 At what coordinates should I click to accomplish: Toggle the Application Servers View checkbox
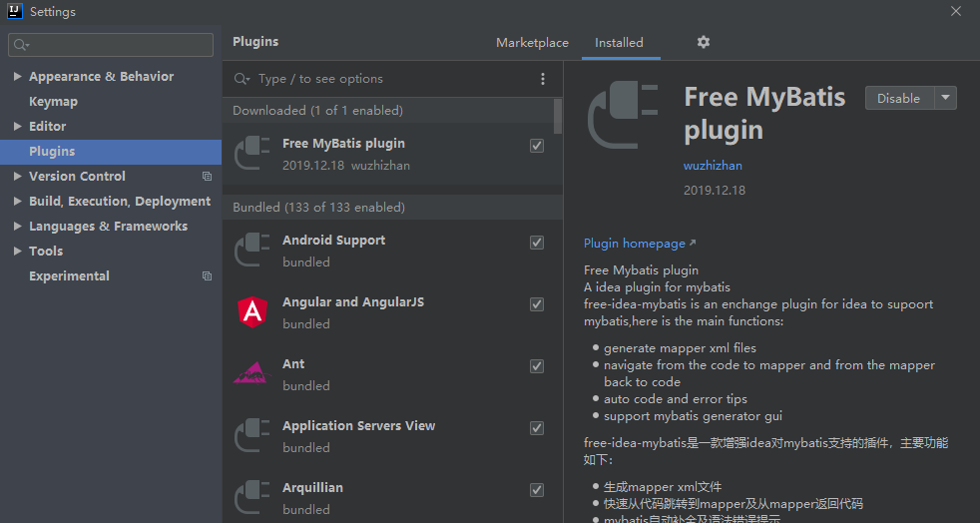[x=536, y=428]
